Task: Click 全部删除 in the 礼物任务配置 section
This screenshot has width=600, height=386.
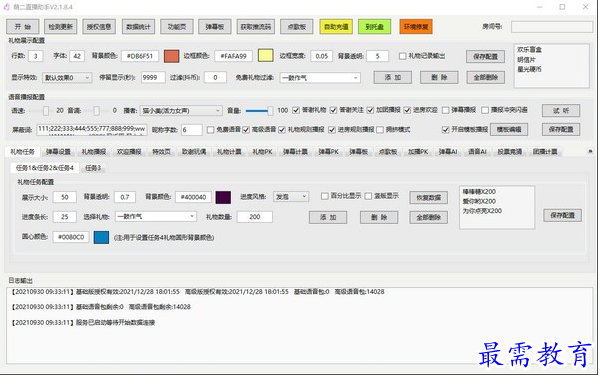Action: pyautogui.click(x=429, y=218)
